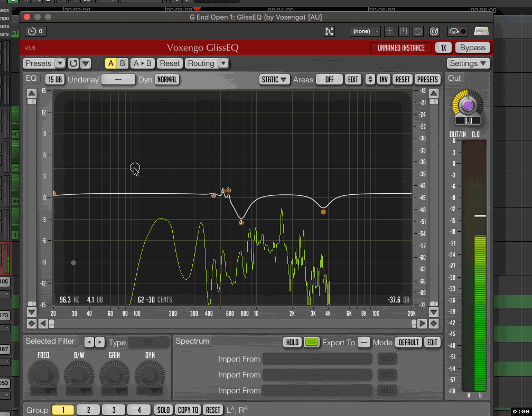532x416 pixels.
Task: Select next filter with right arrow
Action: point(100,342)
